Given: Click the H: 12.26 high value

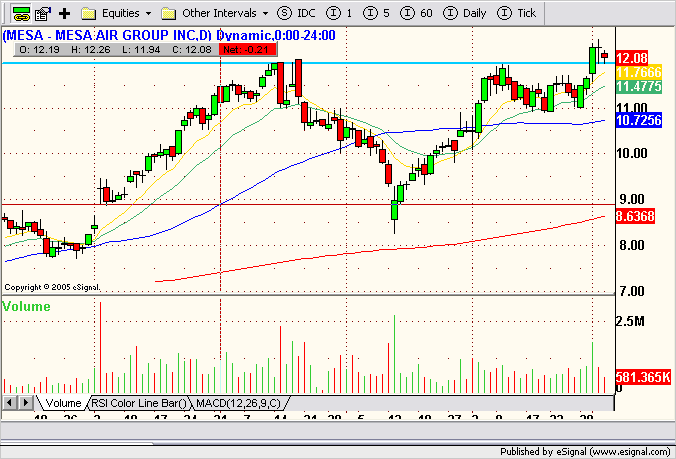Looking at the screenshot, I should click(91, 50).
